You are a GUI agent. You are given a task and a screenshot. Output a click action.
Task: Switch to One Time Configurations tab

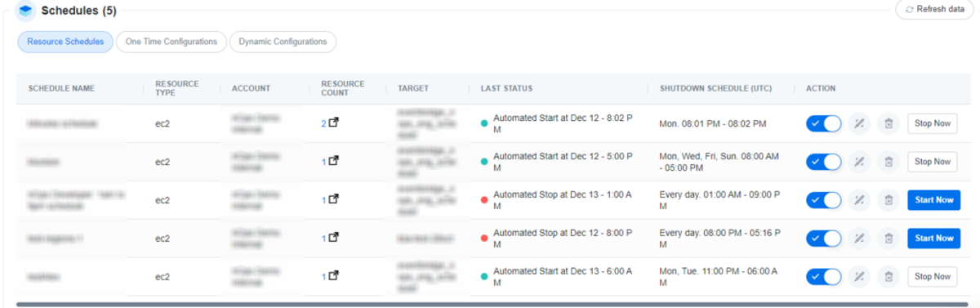[x=171, y=42]
